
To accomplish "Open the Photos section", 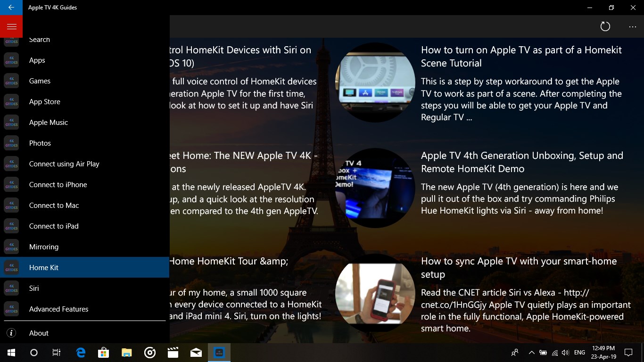I will [85, 143].
